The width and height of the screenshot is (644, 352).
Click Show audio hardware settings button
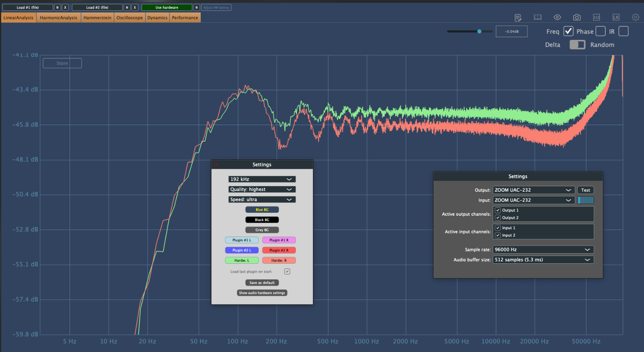pyautogui.click(x=262, y=293)
